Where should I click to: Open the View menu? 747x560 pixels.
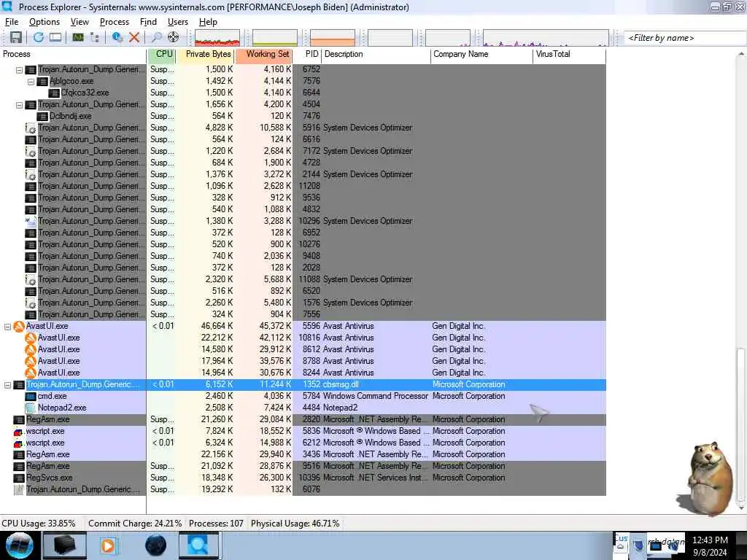(80, 22)
